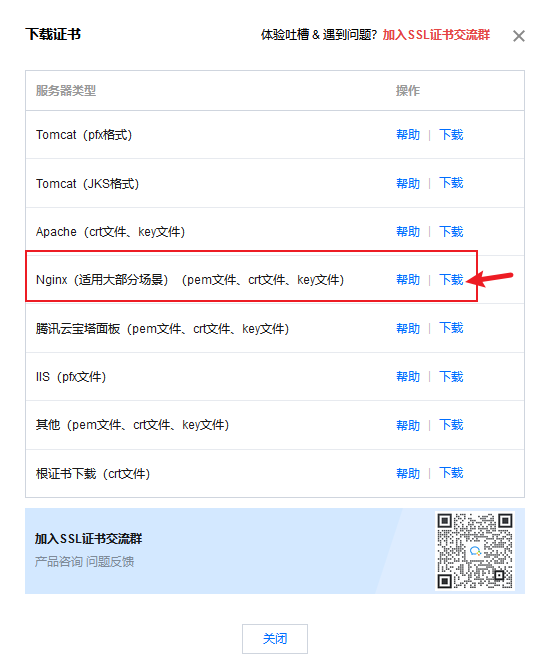Screen dimensions: 549x672
Task: Download 腾讯云宝塔面板 certificate files
Action: [451, 328]
